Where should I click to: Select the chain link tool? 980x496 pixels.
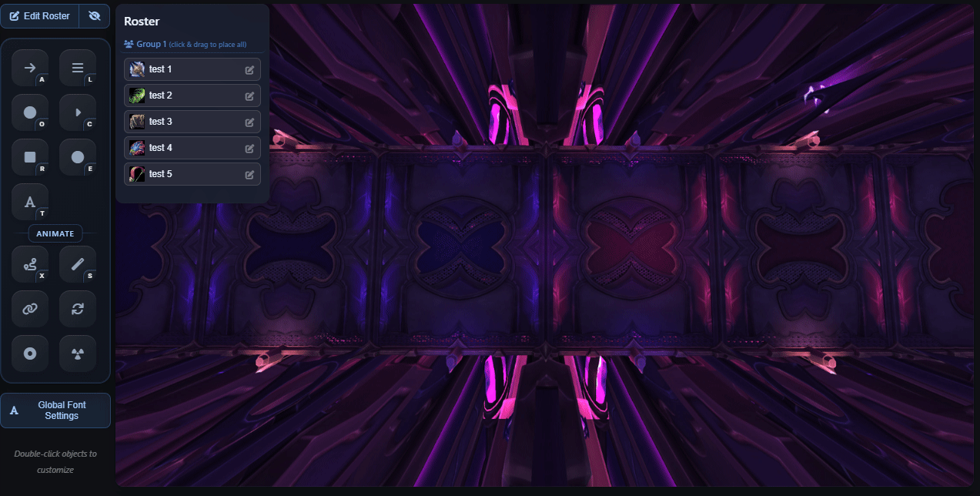point(30,309)
